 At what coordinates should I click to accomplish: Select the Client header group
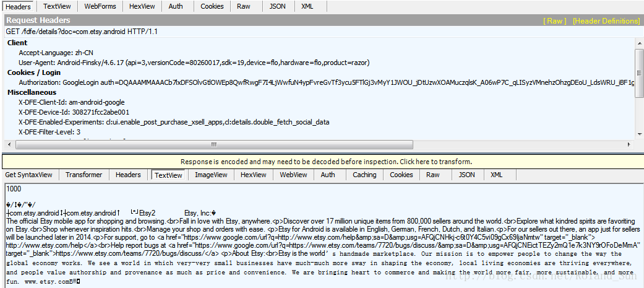tap(17, 43)
